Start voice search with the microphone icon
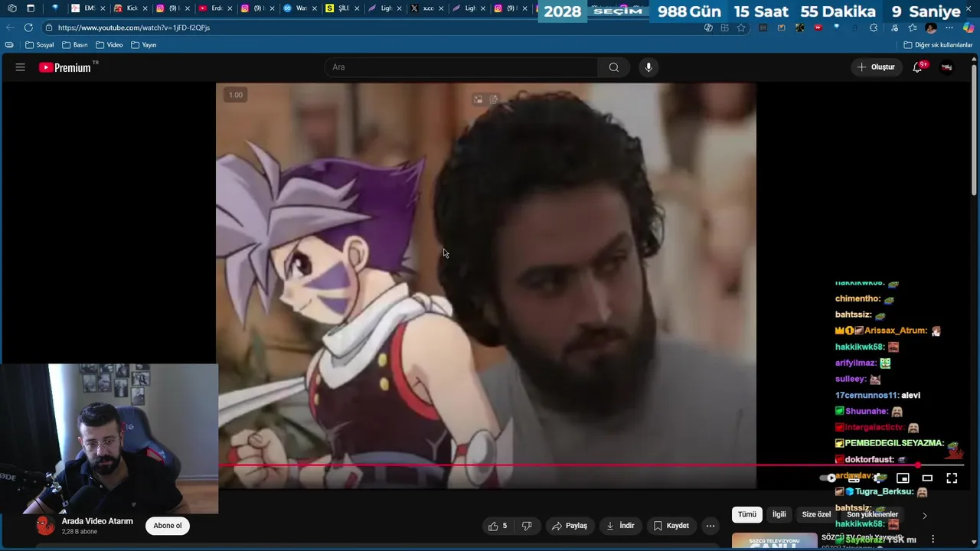Image resolution: width=980 pixels, height=551 pixels. pos(648,67)
